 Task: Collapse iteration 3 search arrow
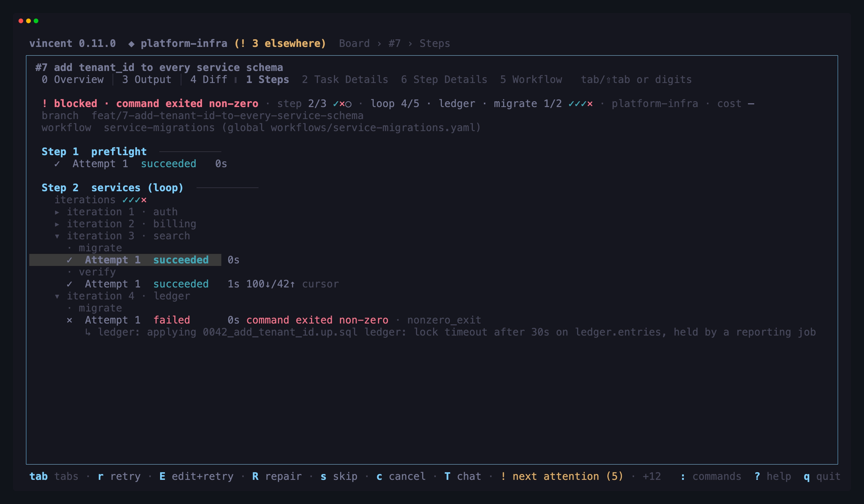[x=57, y=236]
